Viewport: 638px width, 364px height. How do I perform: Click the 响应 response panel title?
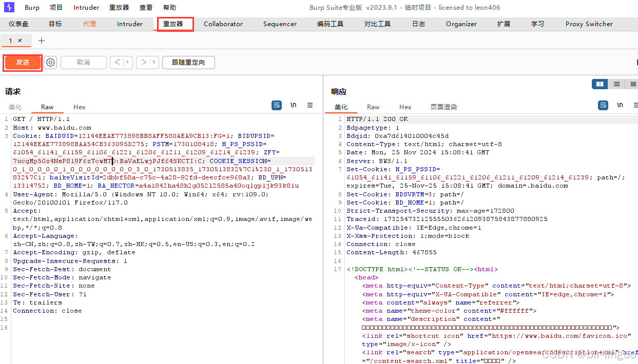click(x=339, y=91)
